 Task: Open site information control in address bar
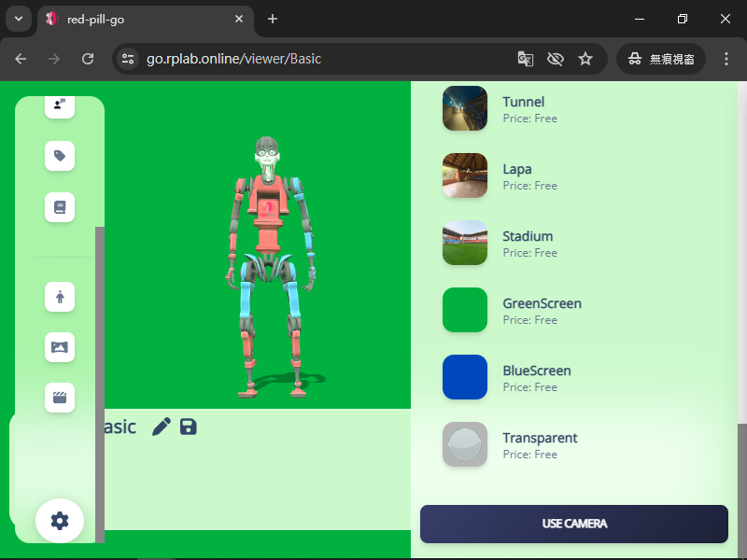[x=129, y=59]
